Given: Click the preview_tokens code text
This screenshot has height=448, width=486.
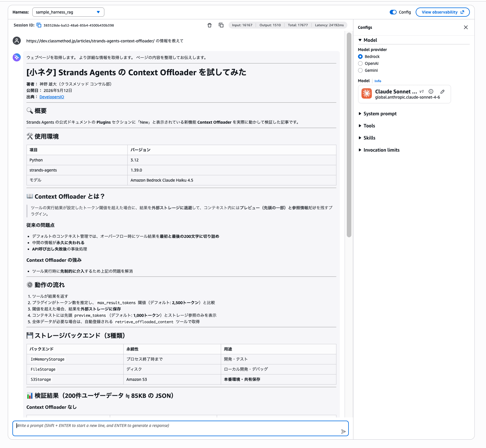Looking at the screenshot, I should tap(90, 315).
